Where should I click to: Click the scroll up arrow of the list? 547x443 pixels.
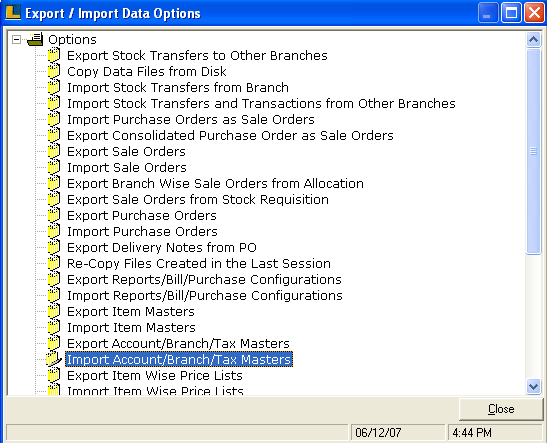[x=533, y=39]
